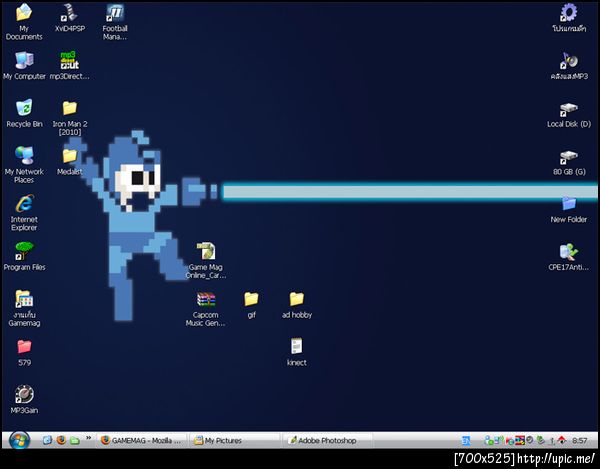Launch the mp3DirectCut shortcut
600x469 pixels.
[70, 65]
